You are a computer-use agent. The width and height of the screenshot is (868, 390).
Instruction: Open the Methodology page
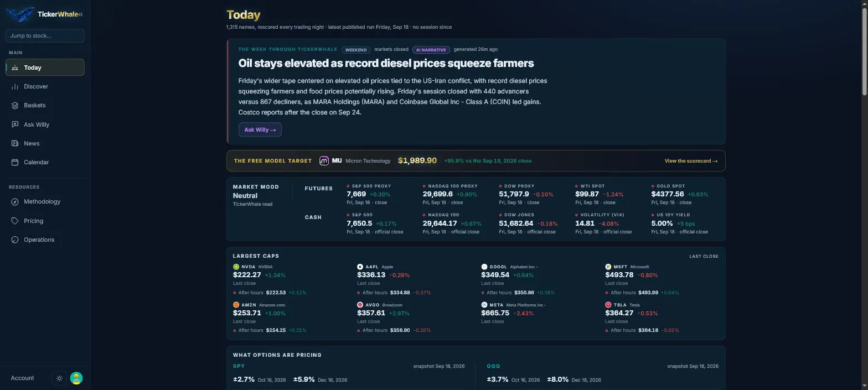45,201
